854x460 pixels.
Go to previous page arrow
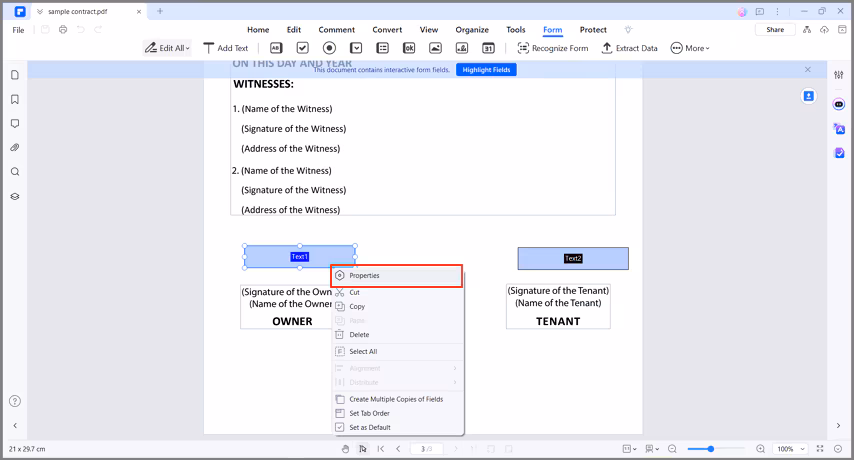[x=398, y=449]
